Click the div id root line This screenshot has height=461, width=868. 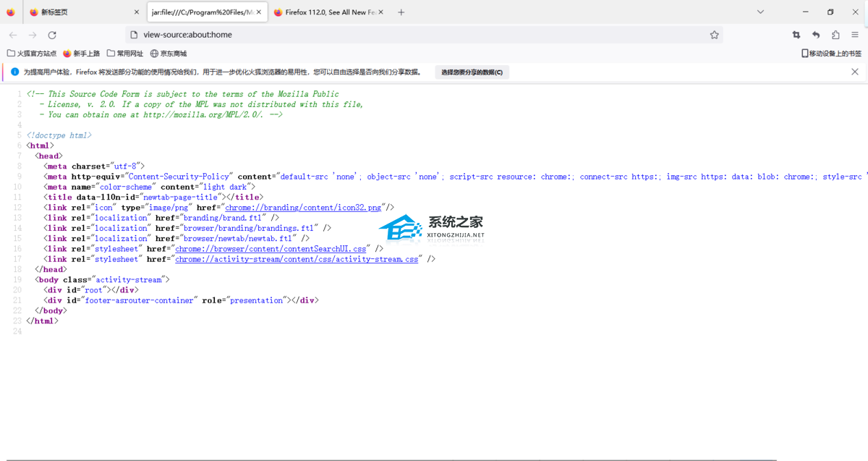[91, 289]
